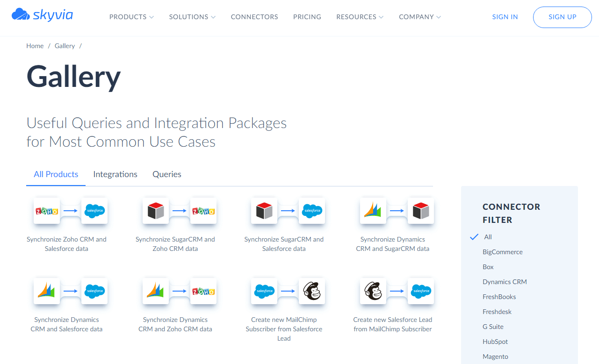The image size is (599, 364).
Task: Switch to the All Products tab
Action: point(56,174)
